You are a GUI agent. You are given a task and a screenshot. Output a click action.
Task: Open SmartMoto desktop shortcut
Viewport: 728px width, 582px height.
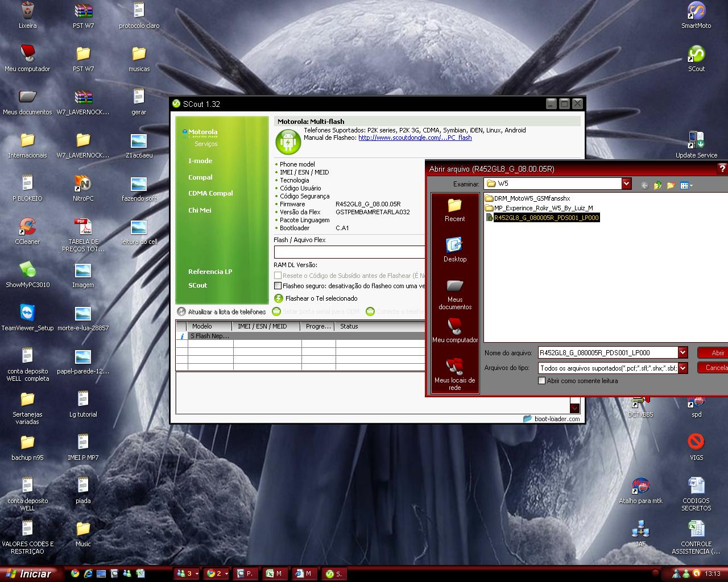(696, 15)
